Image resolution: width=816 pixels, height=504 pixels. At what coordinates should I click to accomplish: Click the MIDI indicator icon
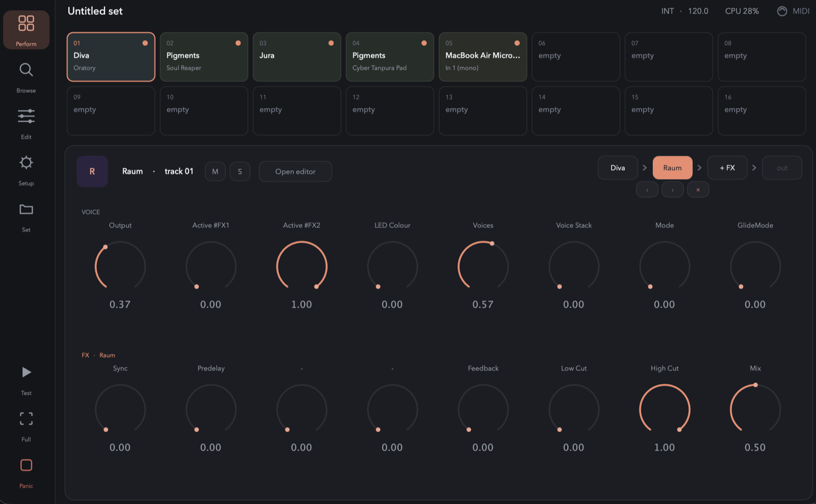pyautogui.click(x=782, y=11)
